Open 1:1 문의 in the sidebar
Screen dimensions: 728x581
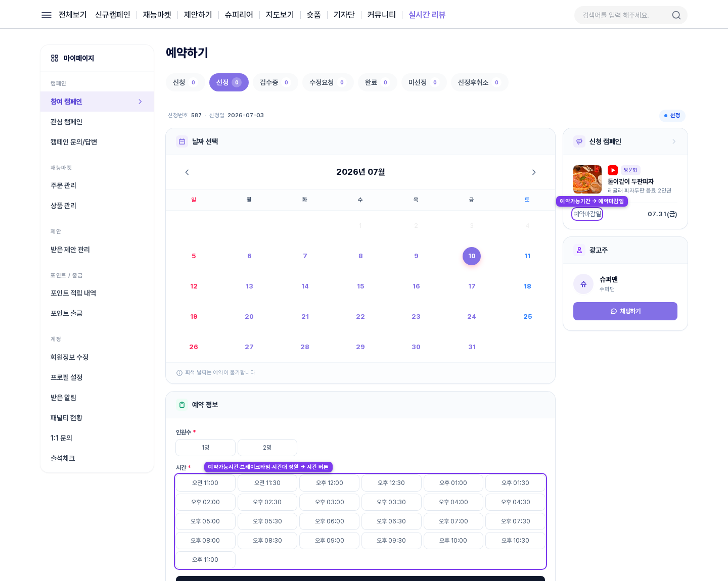tap(97, 438)
